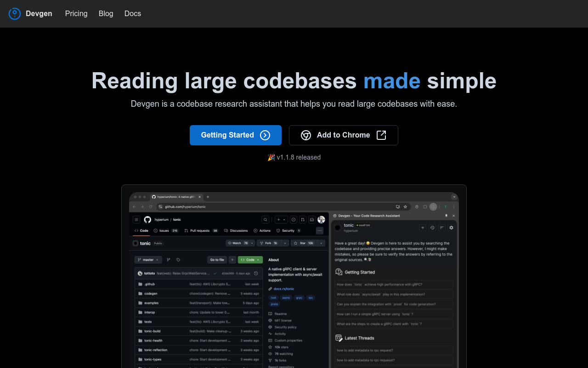Open the tonic-health folder
Viewport: 588px width, 368px height.
(x=153, y=341)
